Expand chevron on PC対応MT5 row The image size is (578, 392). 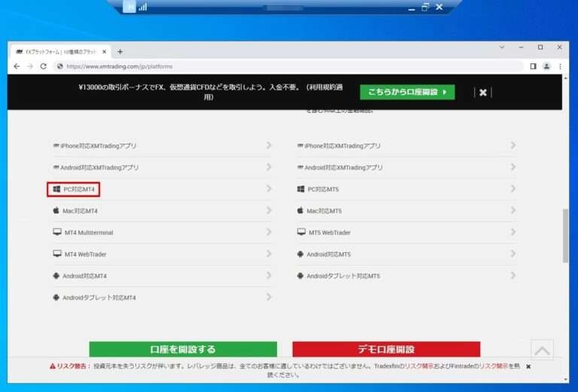[x=513, y=189]
